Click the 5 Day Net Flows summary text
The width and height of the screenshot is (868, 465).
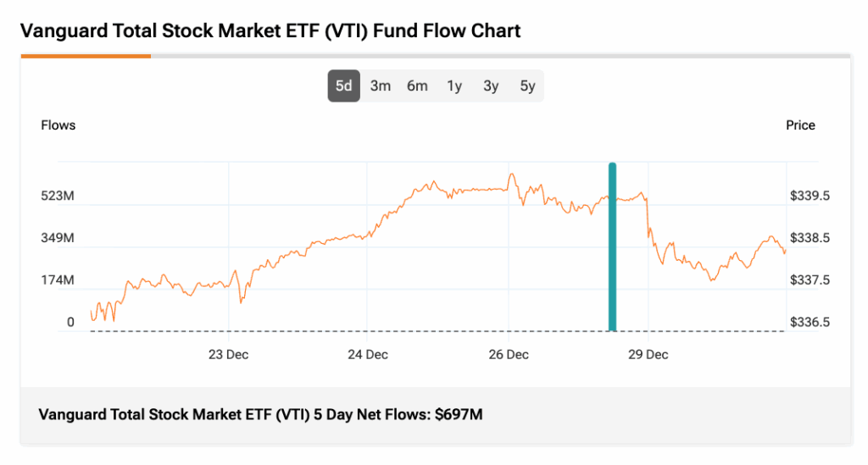coord(261,415)
